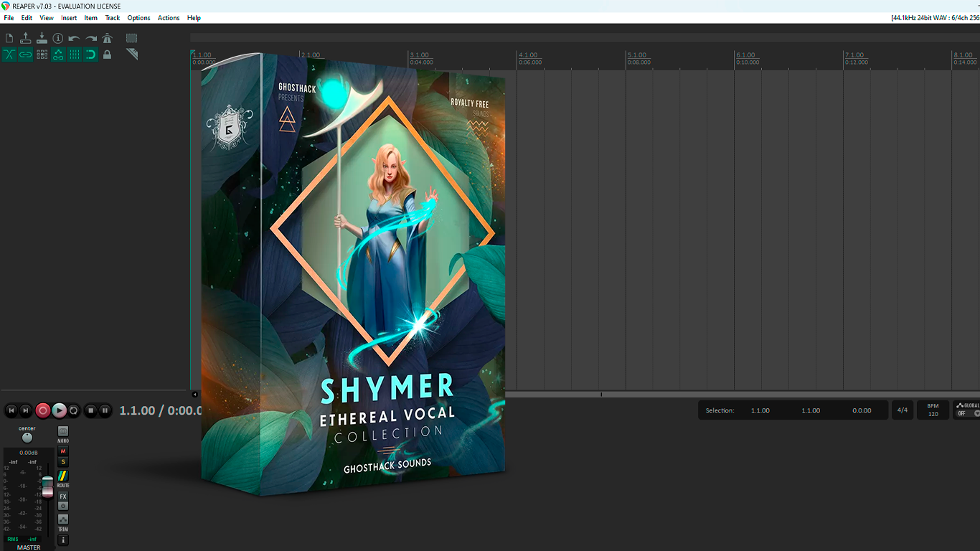The height and width of the screenshot is (551, 980).
Task: Click the dotted-square selection toolbar icon
Action: coord(132,38)
